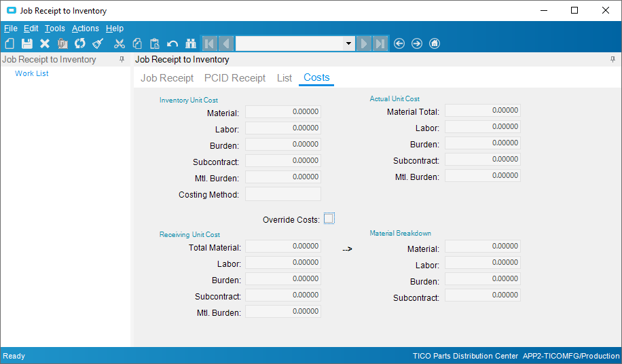Switch to the List tab
The image size is (622, 364).
pos(285,77)
